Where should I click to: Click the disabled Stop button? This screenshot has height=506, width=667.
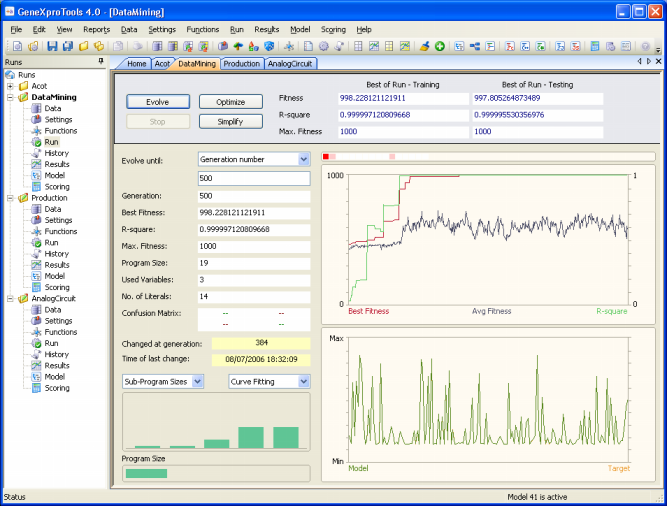click(158, 122)
